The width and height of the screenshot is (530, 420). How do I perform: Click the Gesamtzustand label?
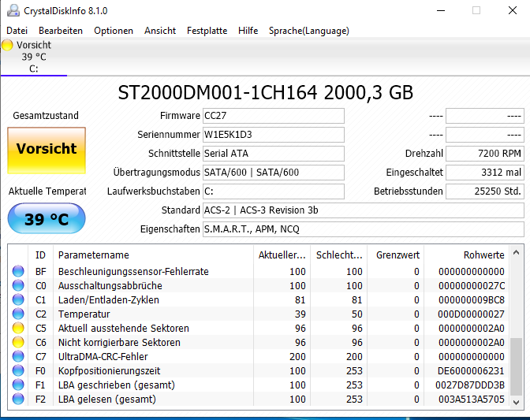pyautogui.click(x=46, y=116)
